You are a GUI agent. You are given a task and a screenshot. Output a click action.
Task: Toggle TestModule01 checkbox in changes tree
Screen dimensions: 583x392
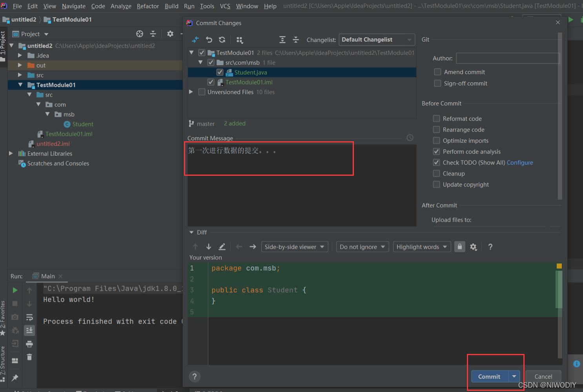click(202, 53)
